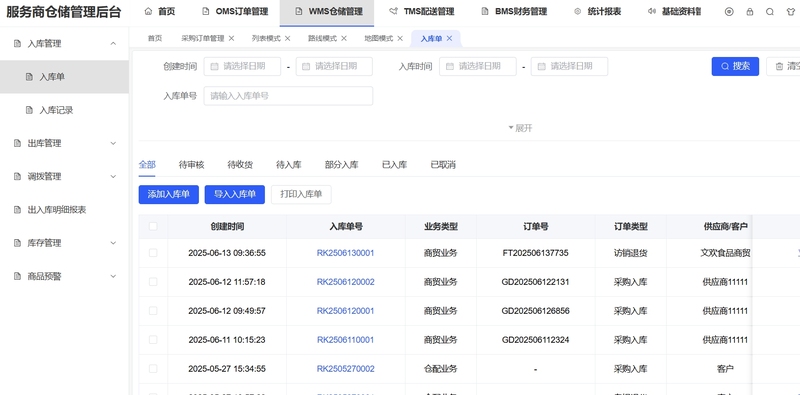This screenshot has width=800, height=395.
Task: Click the icon beside 统计报表
Action: [578, 11]
